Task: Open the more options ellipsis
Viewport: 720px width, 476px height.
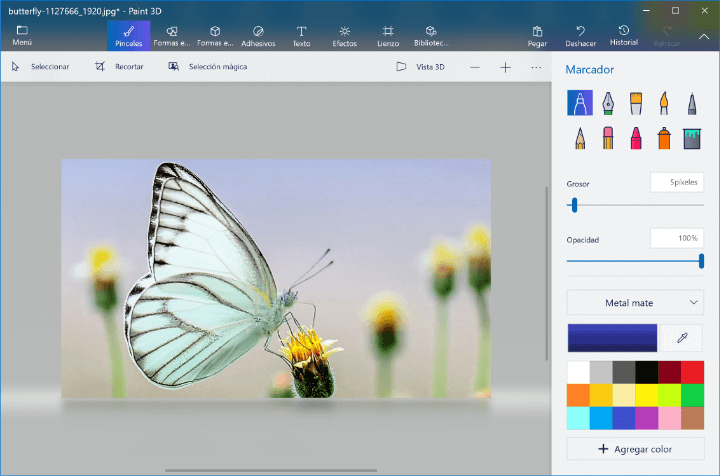Action: [x=536, y=67]
